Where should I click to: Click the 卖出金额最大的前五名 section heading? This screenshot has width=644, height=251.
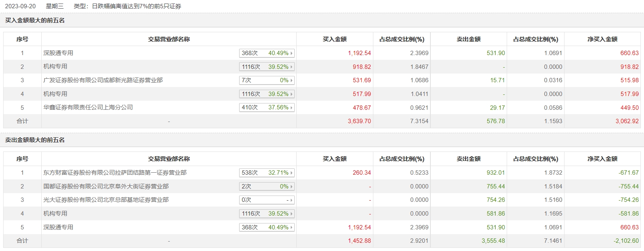(x=35, y=140)
